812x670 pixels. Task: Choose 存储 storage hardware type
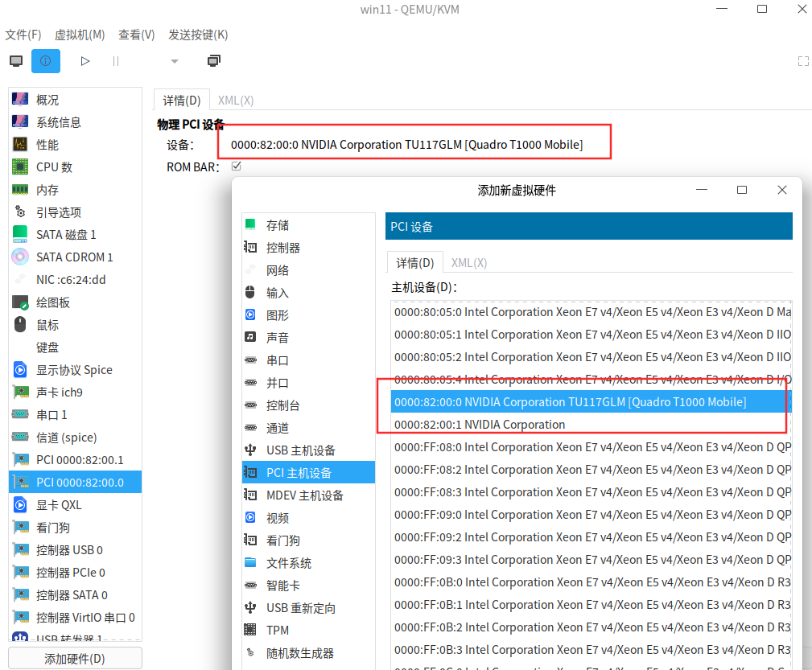pyautogui.click(x=309, y=225)
